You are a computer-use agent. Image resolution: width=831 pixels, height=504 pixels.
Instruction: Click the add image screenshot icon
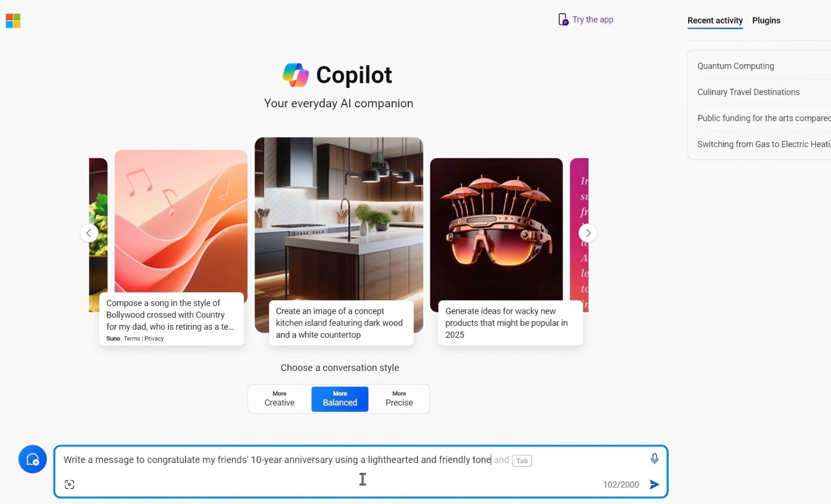pos(69,484)
